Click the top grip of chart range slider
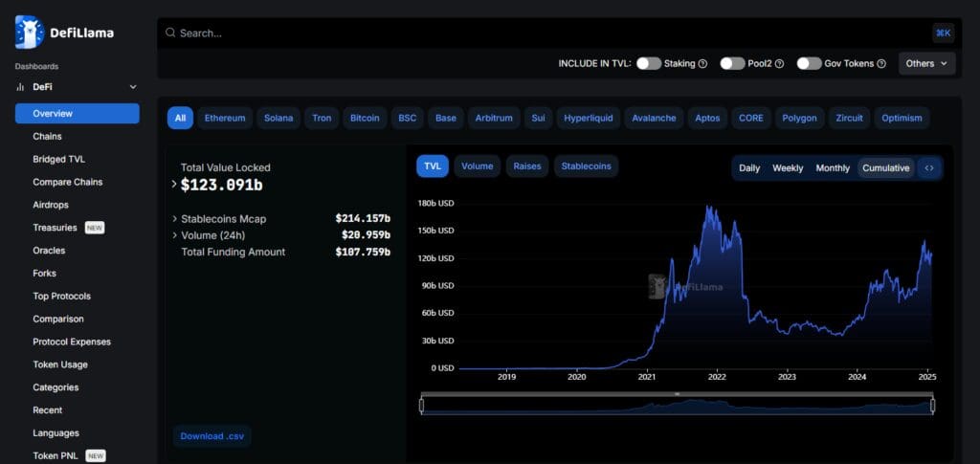This screenshot has height=464, width=980. 677,394
